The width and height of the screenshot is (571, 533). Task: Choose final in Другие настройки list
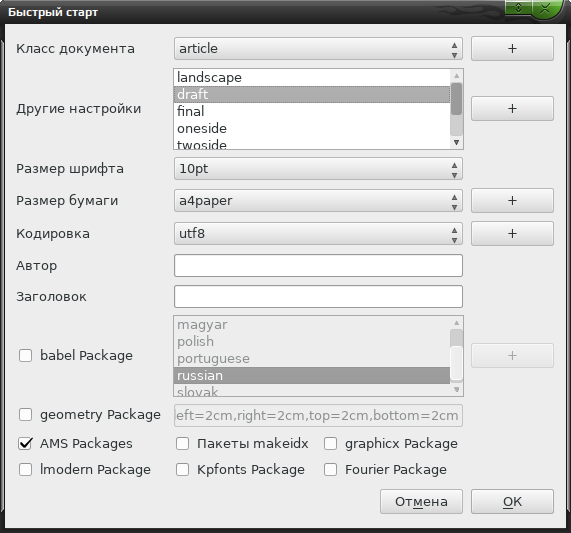312,111
